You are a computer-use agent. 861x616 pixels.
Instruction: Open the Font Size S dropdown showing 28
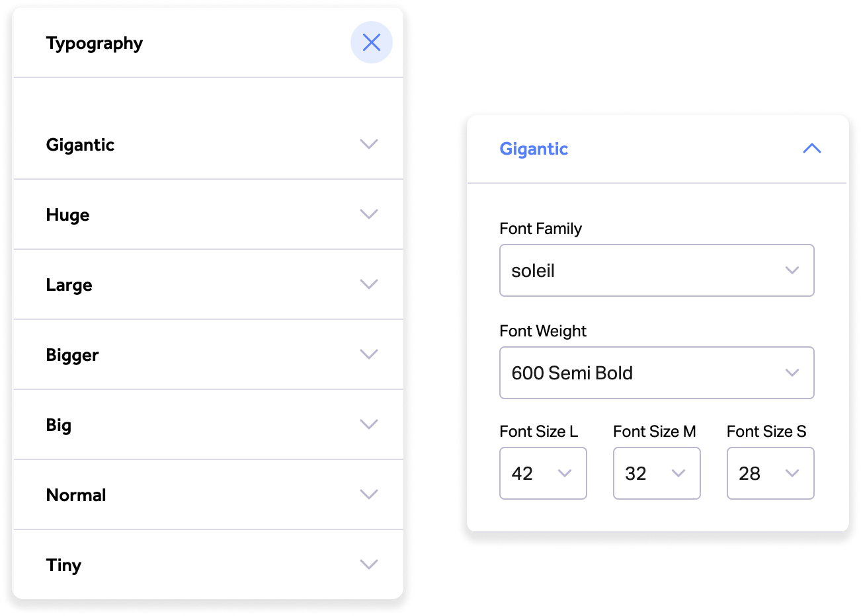(x=770, y=473)
